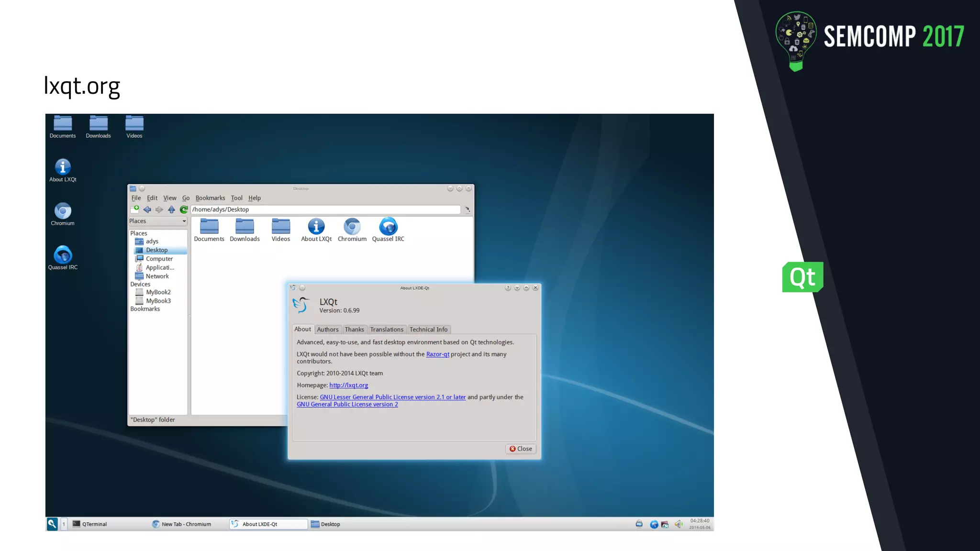The image size is (980, 551).
Task: Switch to the Technical Info tab
Action: point(428,330)
